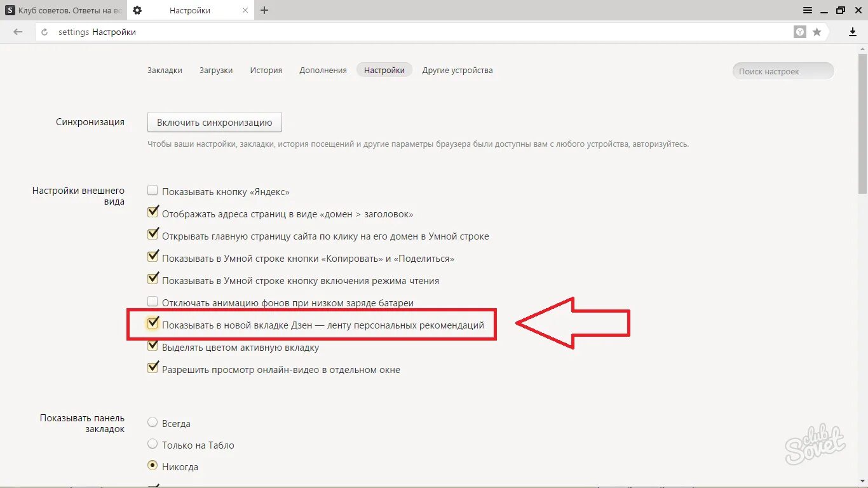Select the Только на Табло radio option
This screenshot has width=868, height=488.
point(153,444)
